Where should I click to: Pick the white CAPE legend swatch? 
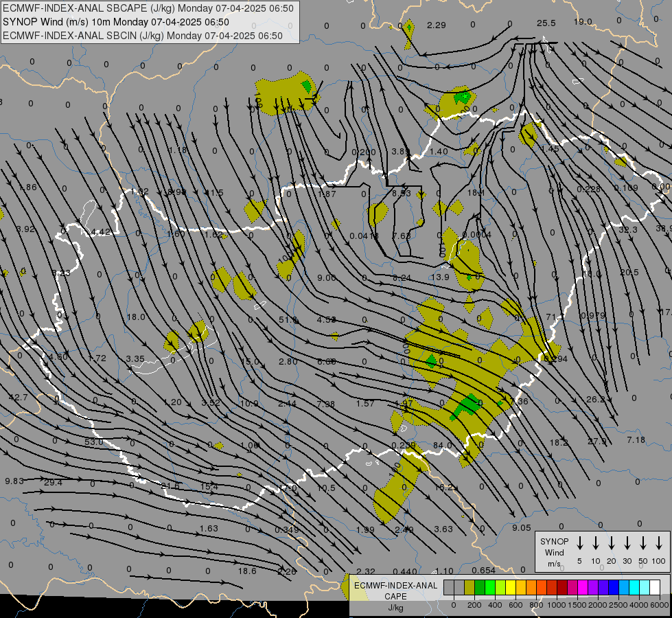pos(654,588)
